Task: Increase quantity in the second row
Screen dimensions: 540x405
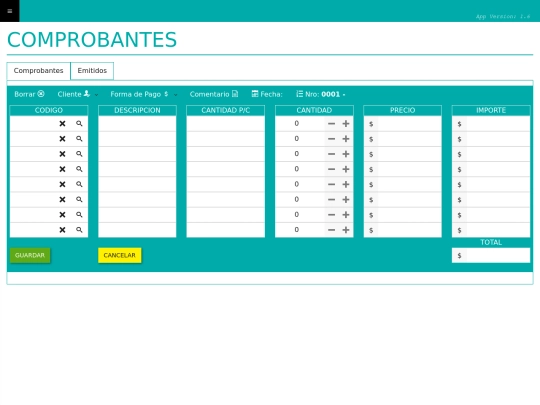Action: pos(346,139)
